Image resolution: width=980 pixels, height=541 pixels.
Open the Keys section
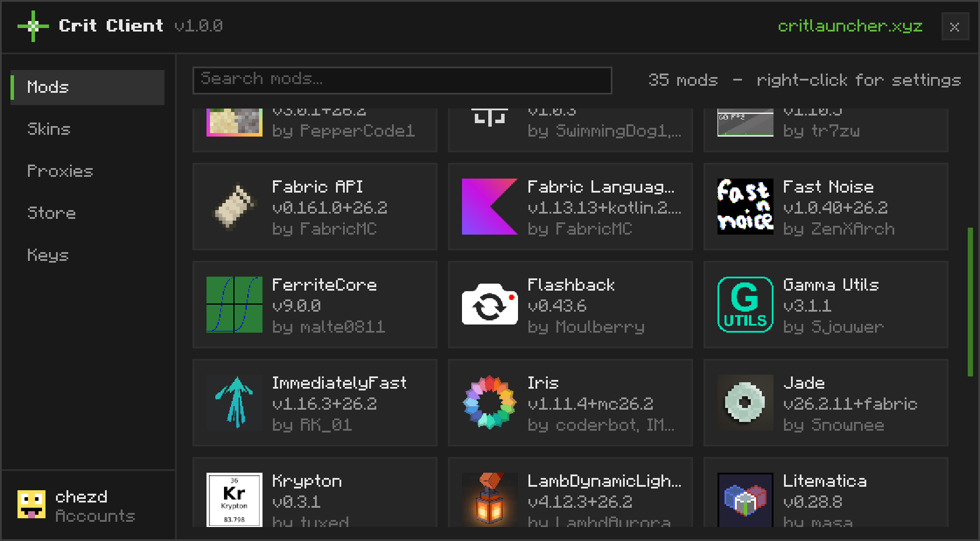[87, 256]
